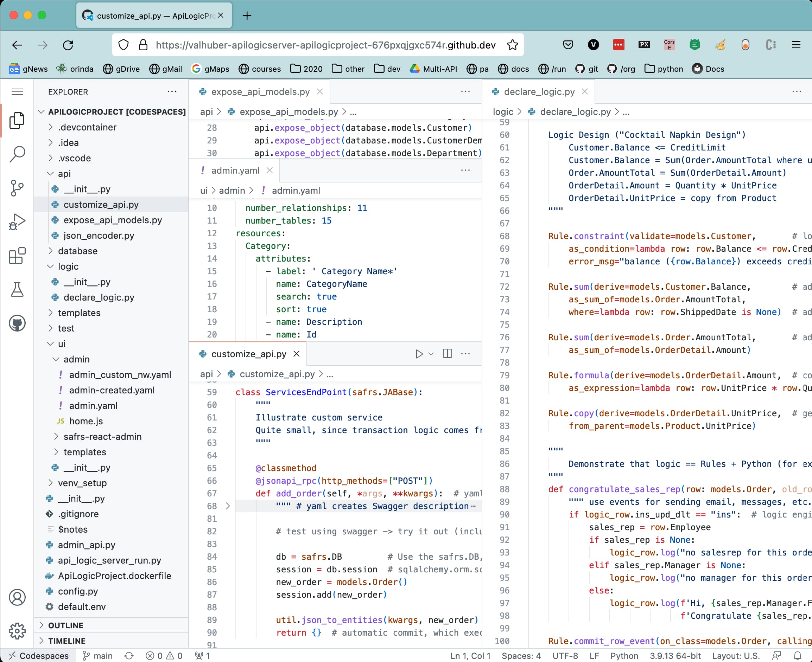Switch to the declare_logic.py tab

[x=539, y=92]
